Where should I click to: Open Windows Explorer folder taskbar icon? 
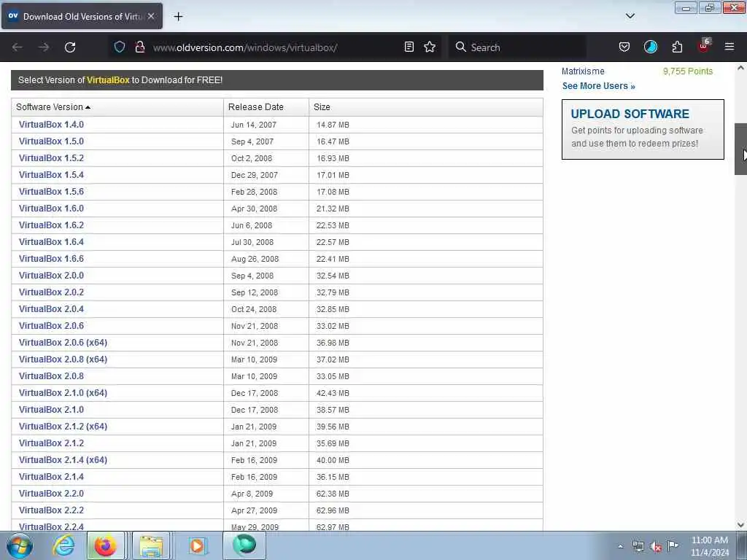coord(151,545)
